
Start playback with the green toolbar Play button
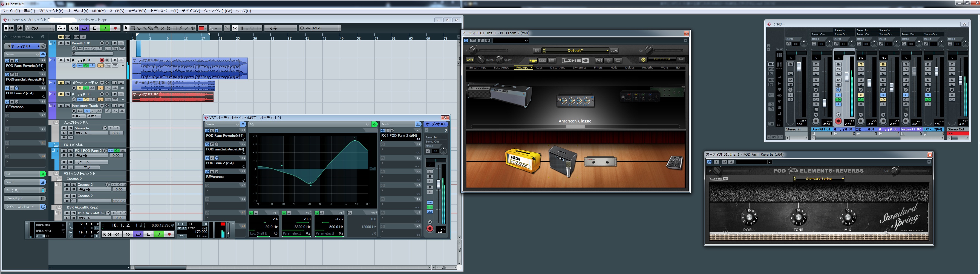point(105,28)
